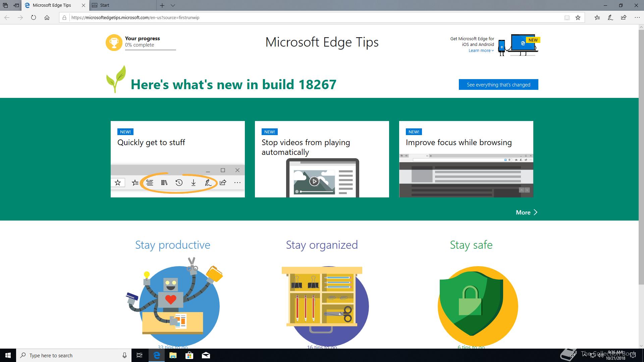Open Quickly get to stuff card
Image resolution: width=644 pixels, height=362 pixels.
(x=178, y=159)
